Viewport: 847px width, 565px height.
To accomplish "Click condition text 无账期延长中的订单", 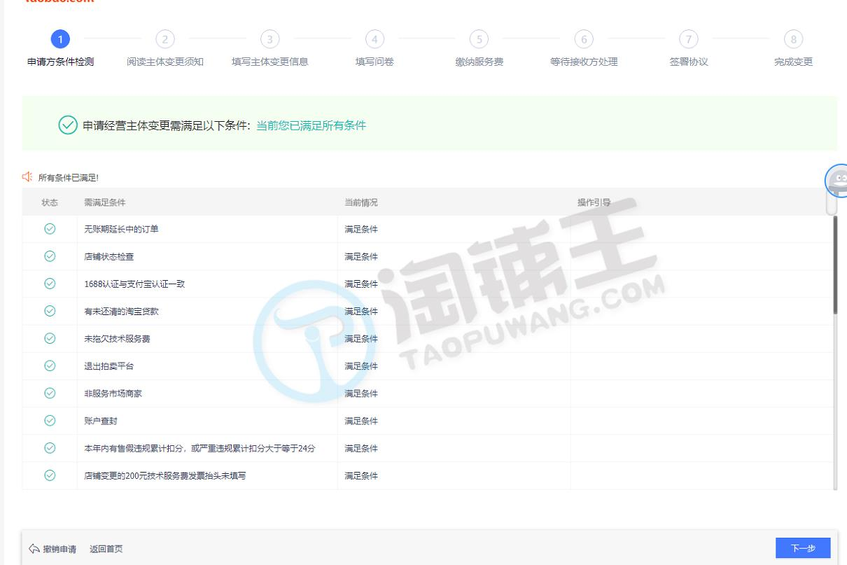I will click(x=121, y=229).
